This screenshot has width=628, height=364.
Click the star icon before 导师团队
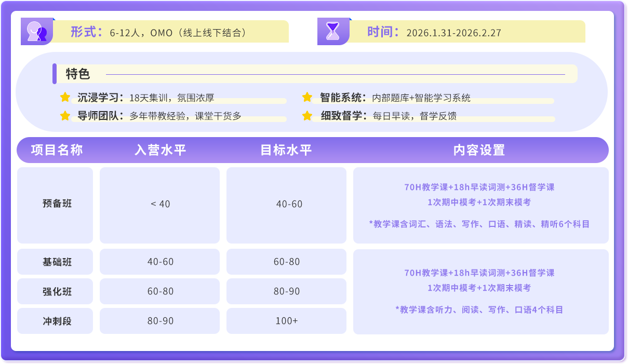65,116
